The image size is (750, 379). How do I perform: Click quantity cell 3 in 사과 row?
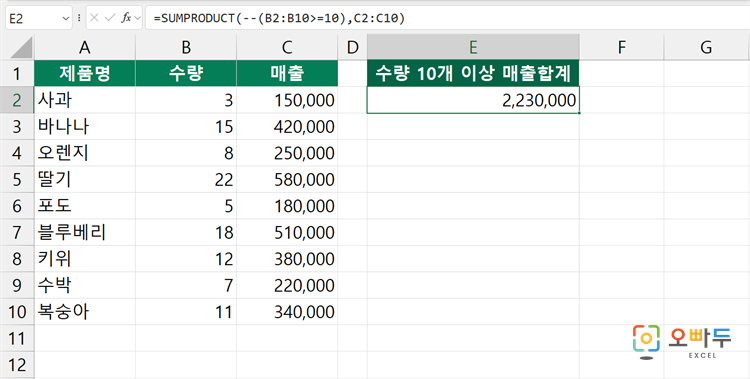coord(186,100)
